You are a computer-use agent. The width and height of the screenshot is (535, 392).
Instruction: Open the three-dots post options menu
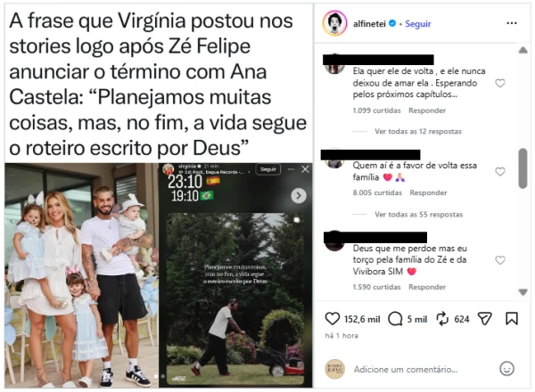[512, 23]
